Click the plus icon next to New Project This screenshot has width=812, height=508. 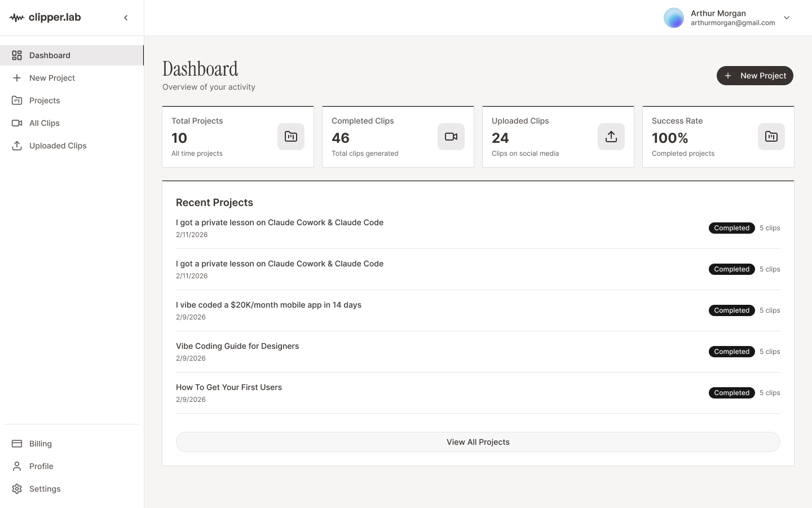pyautogui.click(x=16, y=78)
